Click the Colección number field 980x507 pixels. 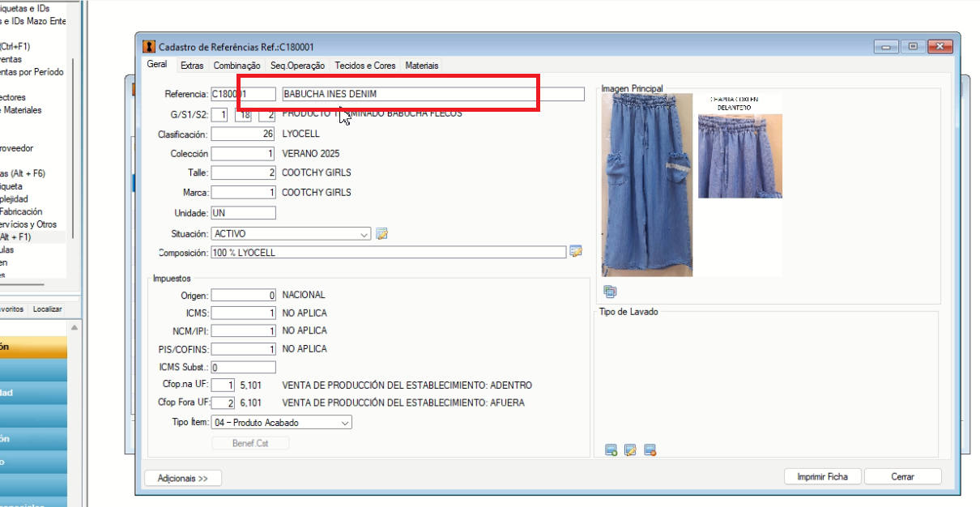(243, 153)
